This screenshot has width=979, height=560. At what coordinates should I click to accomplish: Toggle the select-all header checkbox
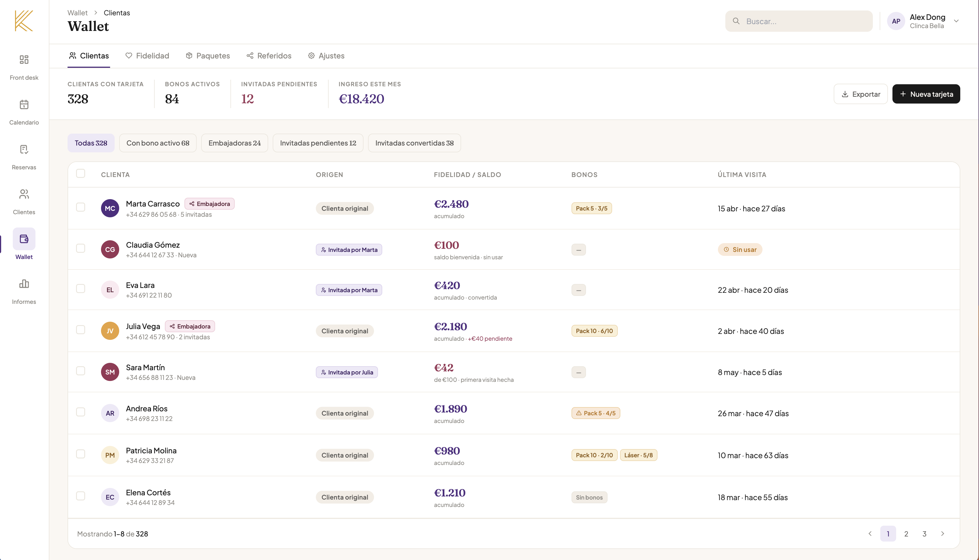(80, 173)
